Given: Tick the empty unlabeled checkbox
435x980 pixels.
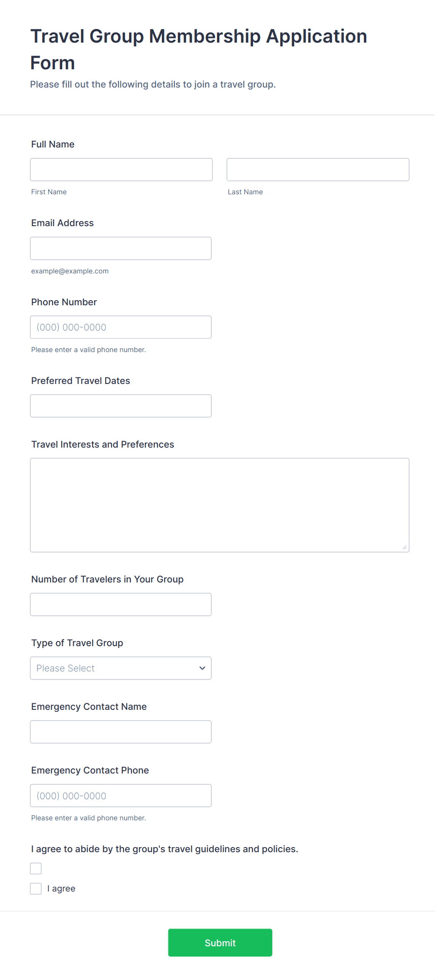Looking at the screenshot, I should point(36,869).
